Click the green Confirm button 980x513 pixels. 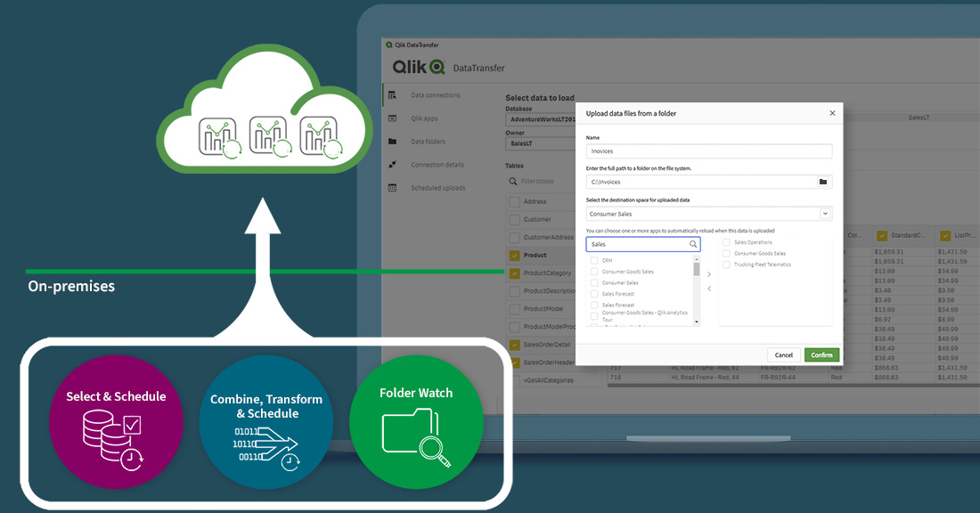click(x=822, y=354)
